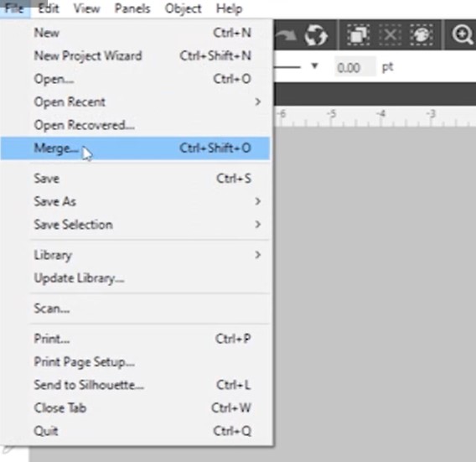476x462 pixels.
Task: Click the line thickness 0.00 field
Action: 354,67
